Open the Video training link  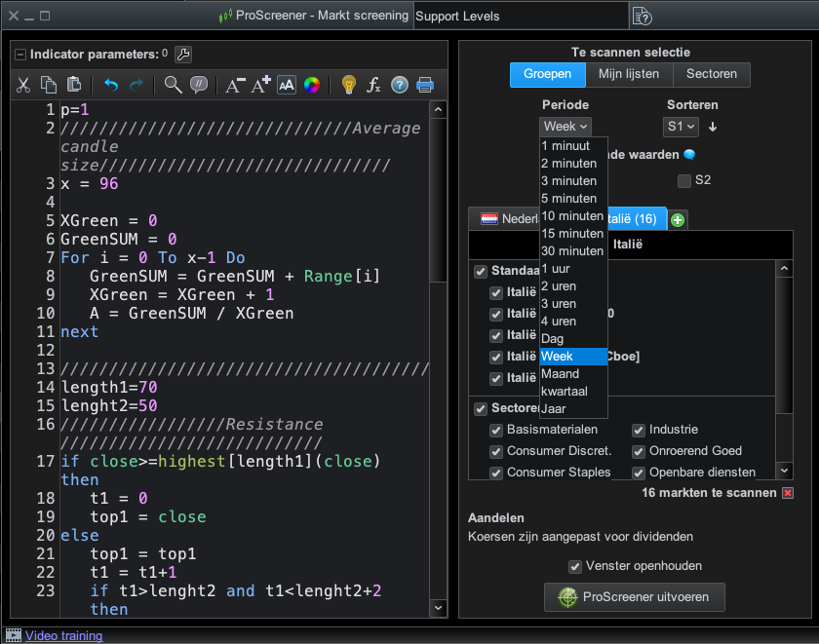tap(63, 635)
